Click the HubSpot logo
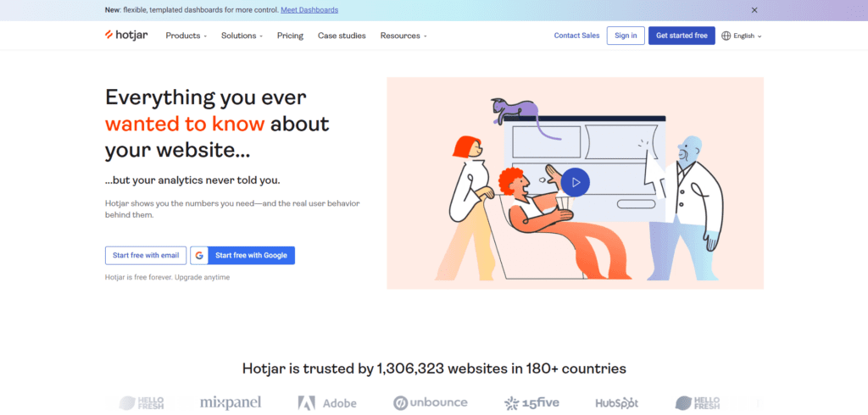The width and height of the screenshot is (868, 415). click(617, 403)
